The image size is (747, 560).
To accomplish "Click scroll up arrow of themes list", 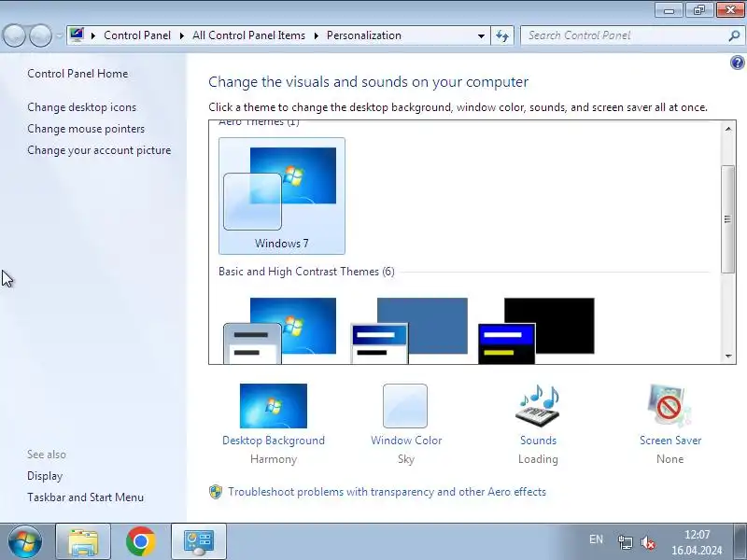I will pyautogui.click(x=728, y=129).
